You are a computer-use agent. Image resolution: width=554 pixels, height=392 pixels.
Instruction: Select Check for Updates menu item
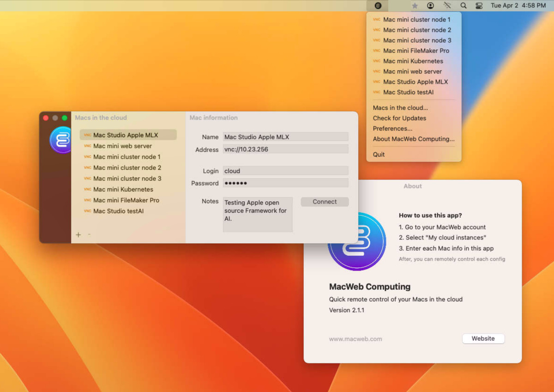point(414,118)
